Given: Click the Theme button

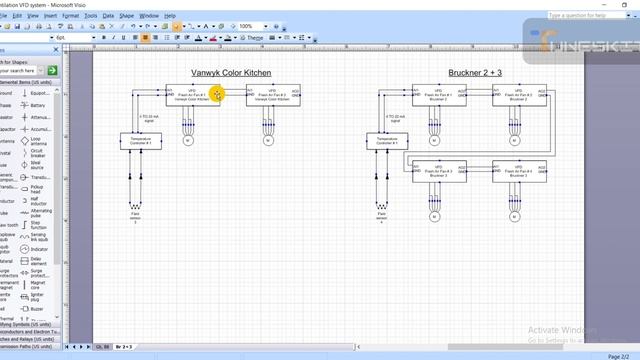Looking at the screenshot, I should 252,38.
